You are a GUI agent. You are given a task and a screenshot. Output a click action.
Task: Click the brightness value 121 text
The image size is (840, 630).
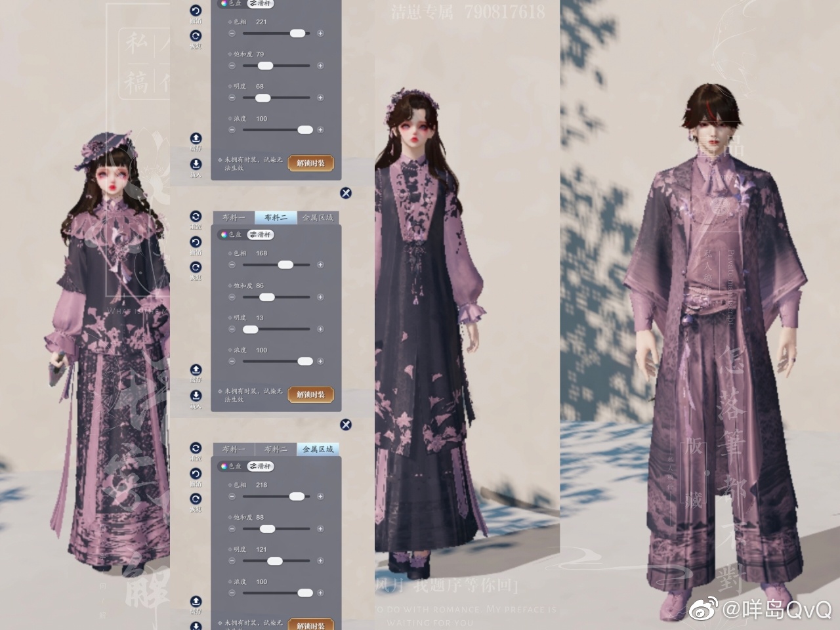[261, 549]
